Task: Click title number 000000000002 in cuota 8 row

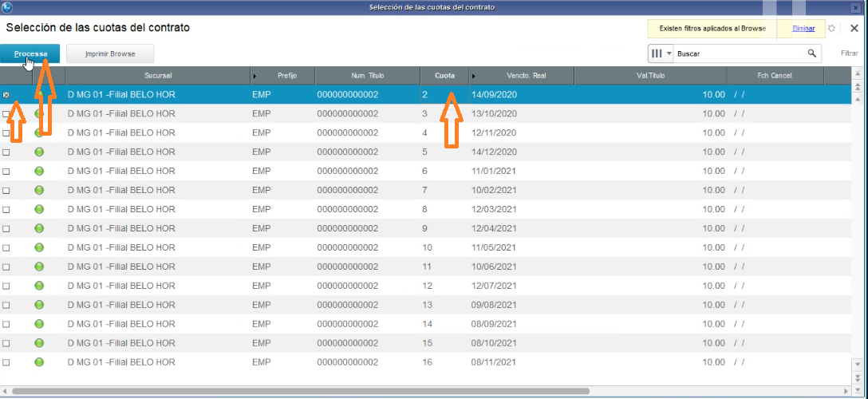Action: click(348, 209)
